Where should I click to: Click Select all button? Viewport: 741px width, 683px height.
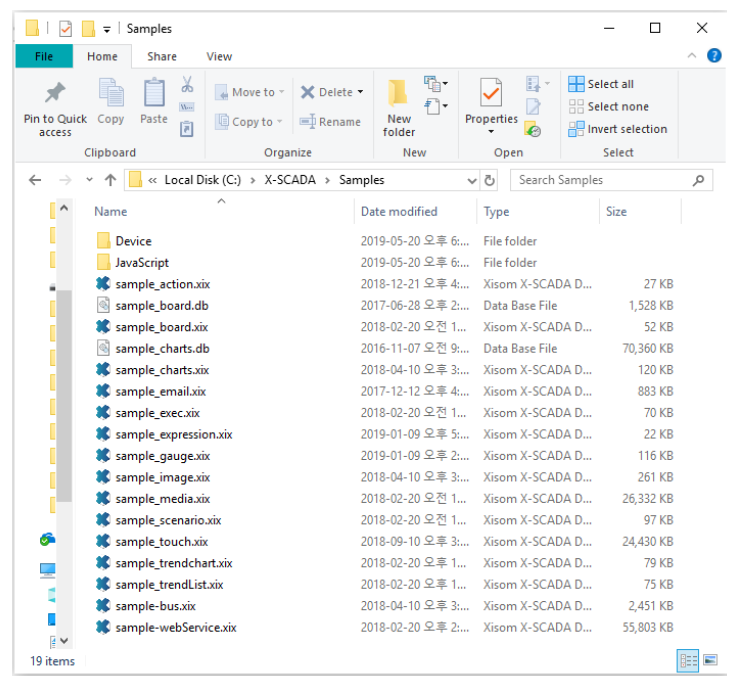click(x=601, y=84)
